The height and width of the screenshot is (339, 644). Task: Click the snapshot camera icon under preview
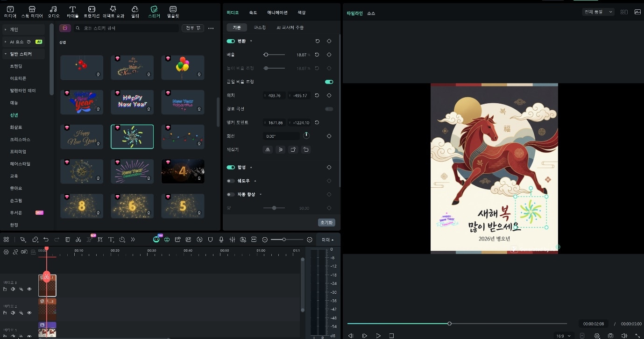click(x=610, y=336)
